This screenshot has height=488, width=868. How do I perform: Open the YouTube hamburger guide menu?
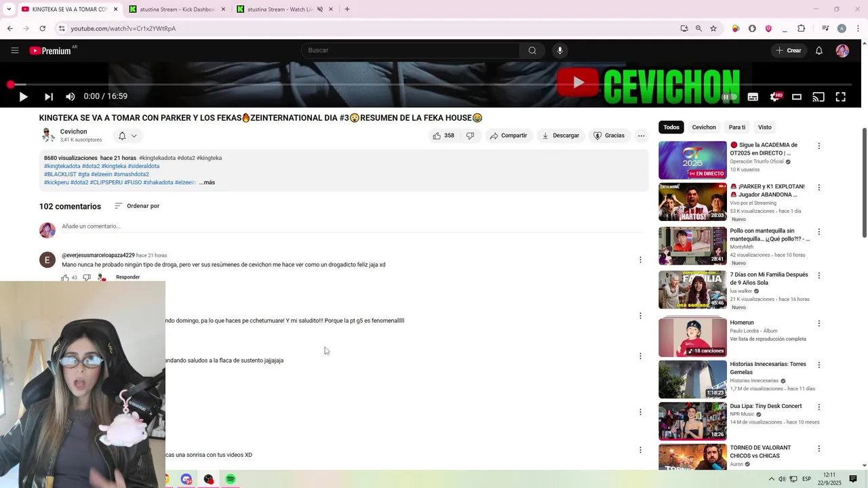pos(14,50)
